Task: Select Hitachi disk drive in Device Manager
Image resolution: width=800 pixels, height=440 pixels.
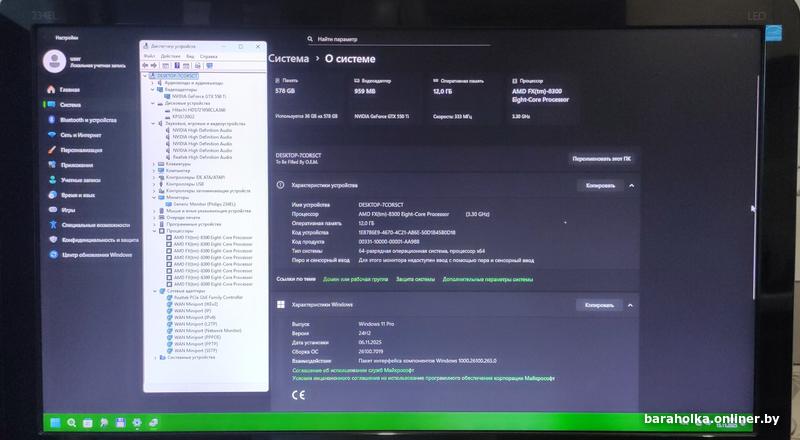Action: tap(198, 110)
